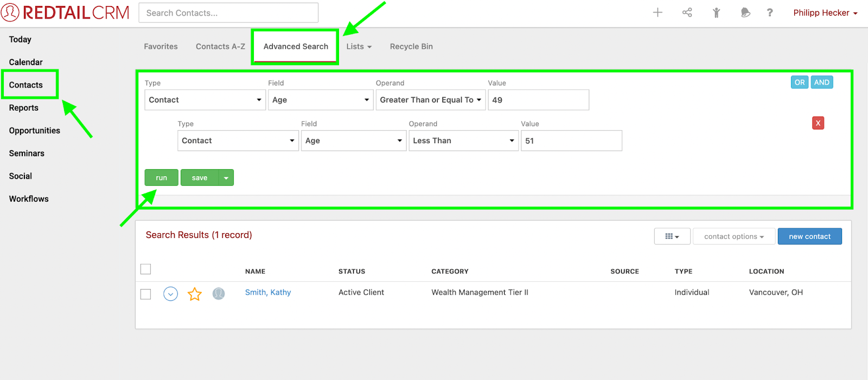868x380 pixels.
Task: Open the share connections icon
Action: point(687,12)
